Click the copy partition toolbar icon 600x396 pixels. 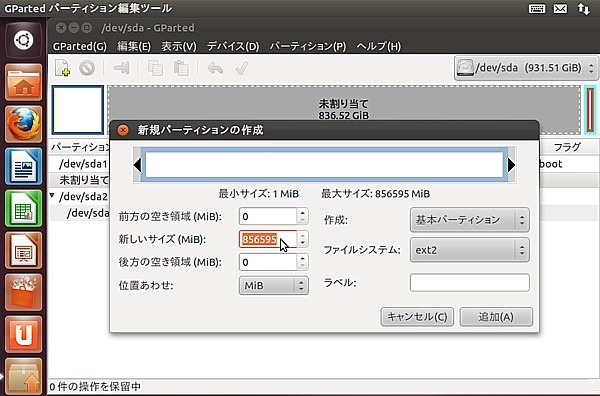coord(155,68)
